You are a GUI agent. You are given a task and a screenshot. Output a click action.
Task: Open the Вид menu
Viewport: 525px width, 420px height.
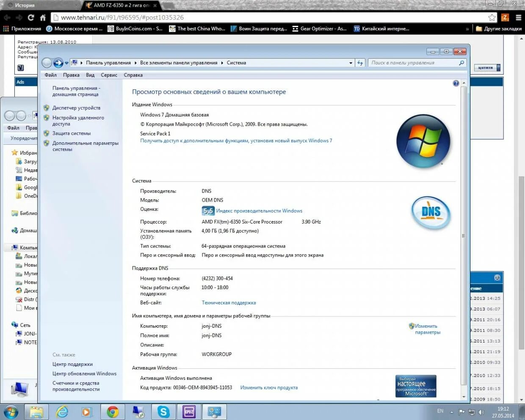point(90,75)
